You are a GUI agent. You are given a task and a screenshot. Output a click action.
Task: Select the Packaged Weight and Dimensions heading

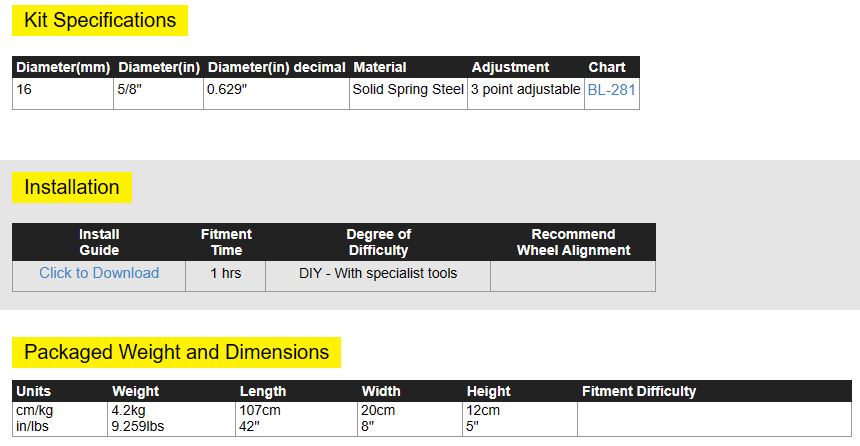point(176,352)
